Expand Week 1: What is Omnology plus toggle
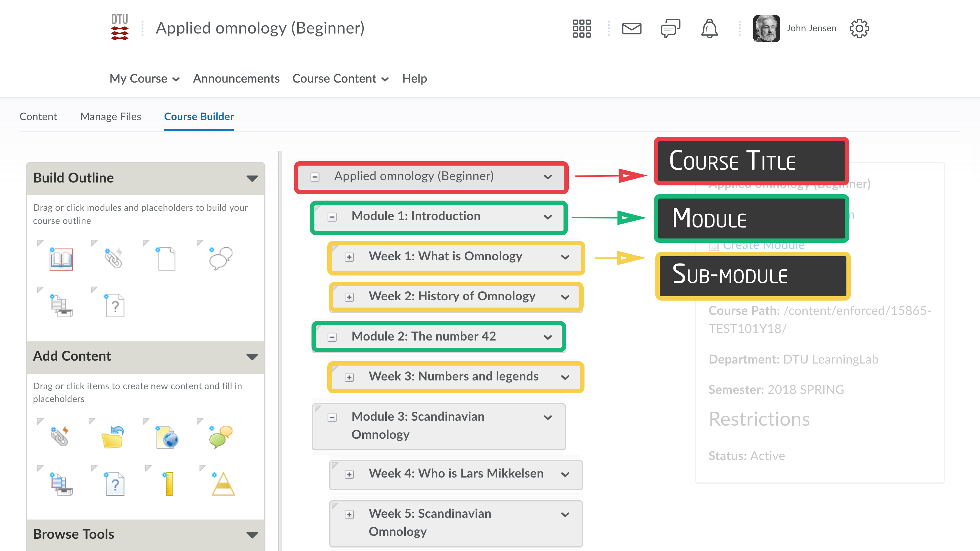 coord(349,257)
